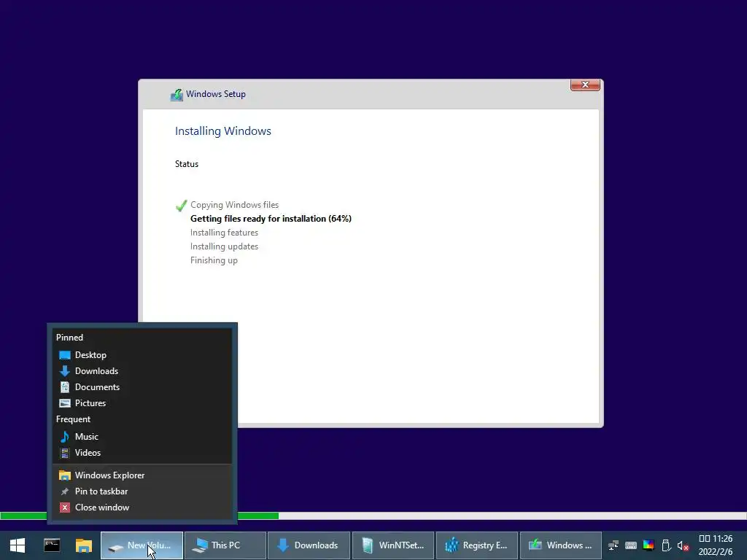Click the Desktop folder icon in jump list

pos(65,355)
